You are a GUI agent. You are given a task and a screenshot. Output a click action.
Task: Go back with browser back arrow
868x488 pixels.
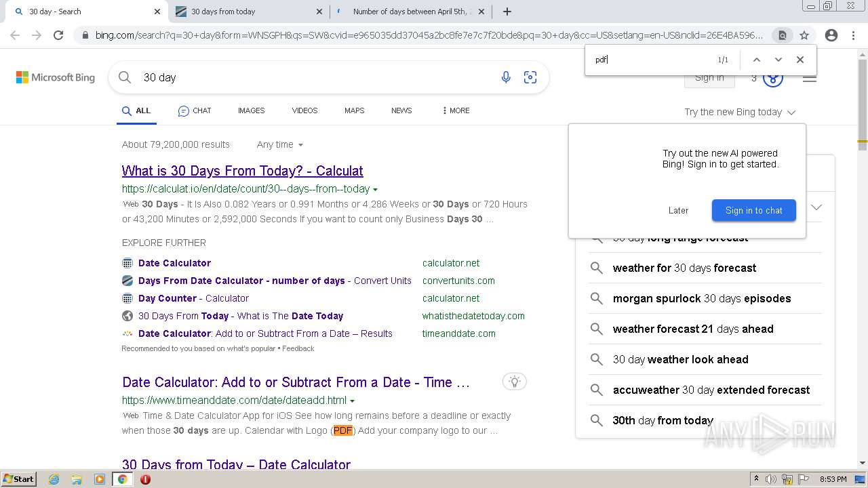click(x=15, y=35)
